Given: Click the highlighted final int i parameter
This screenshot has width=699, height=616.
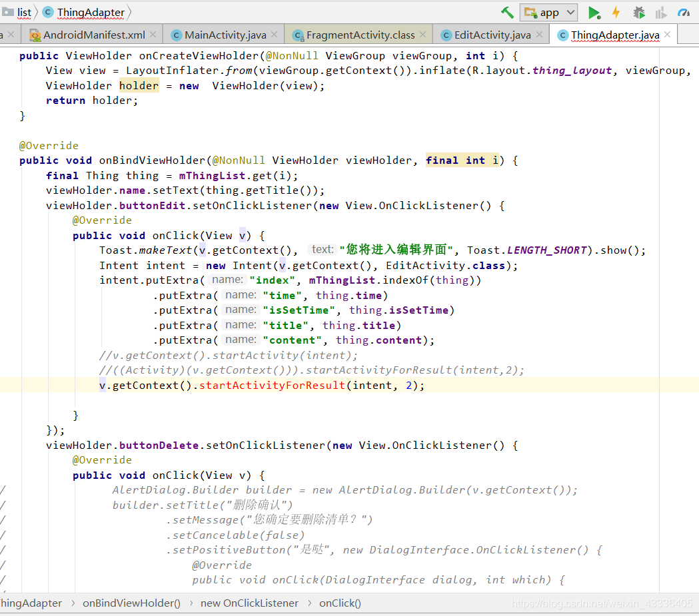Looking at the screenshot, I should coord(462,160).
